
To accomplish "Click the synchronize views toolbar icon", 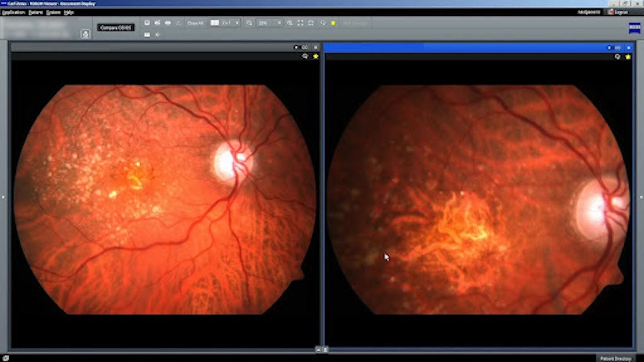I will pos(311,23).
